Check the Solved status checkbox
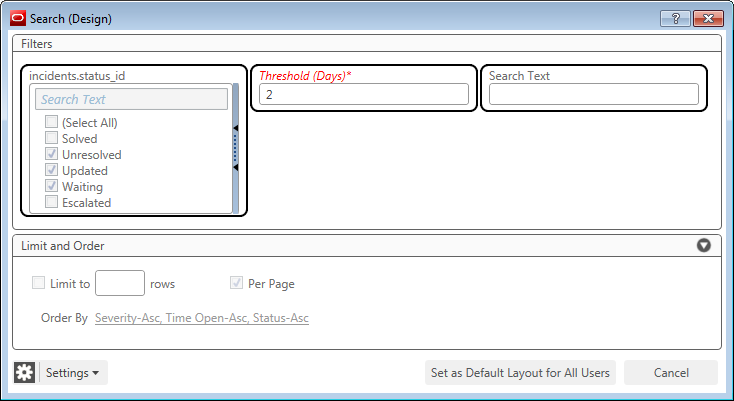Viewport: 734px width, 401px height. coord(51,139)
